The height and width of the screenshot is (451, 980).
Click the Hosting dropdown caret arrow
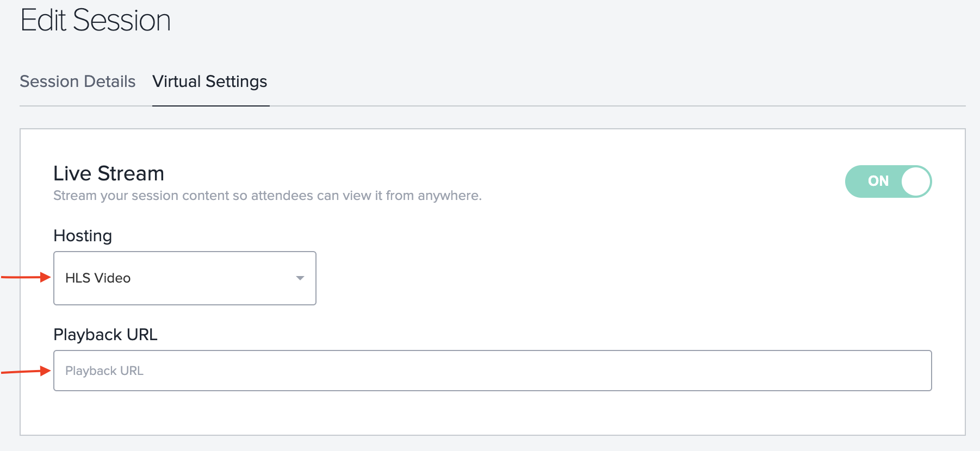[x=300, y=278]
